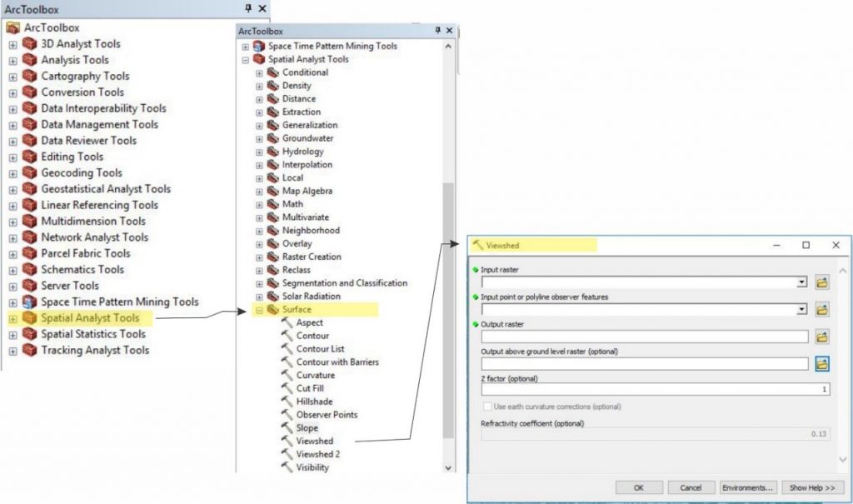The image size is (853, 504).
Task: Click the Network Analyst Tools toolbox icon
Action: (29, 237)
